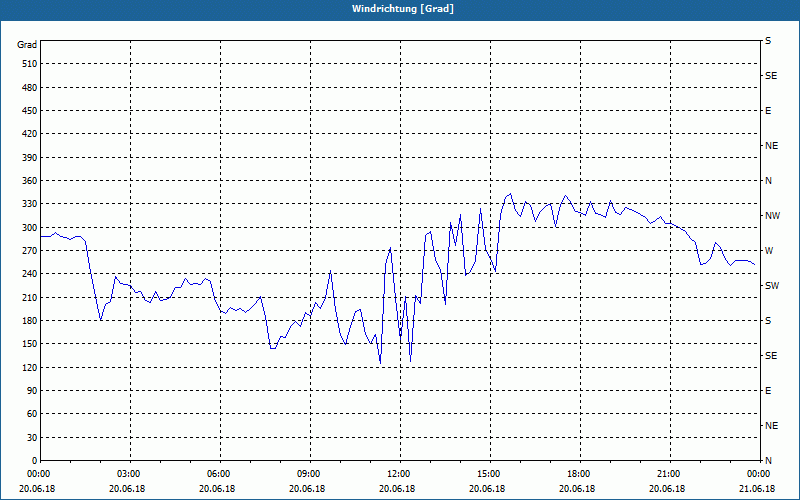Click the 21.06.18 date label
800x500 pixels.
coord(757,489)
